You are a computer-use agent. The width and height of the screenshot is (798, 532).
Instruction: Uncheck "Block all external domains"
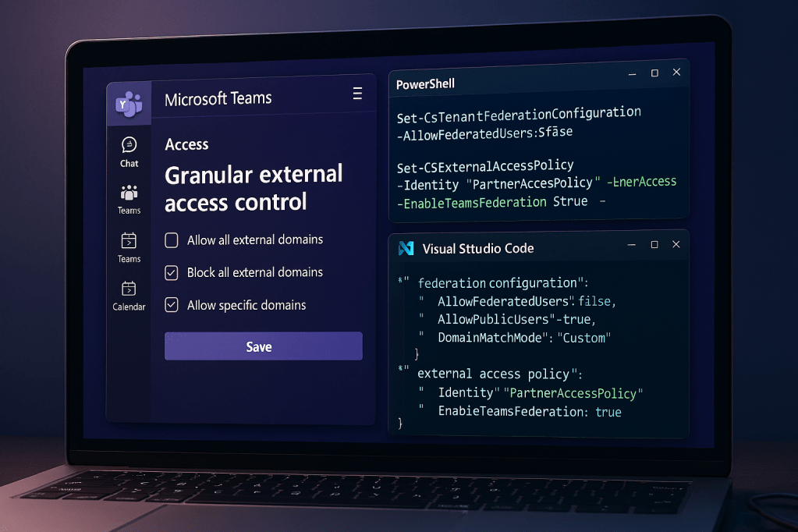tap(171, 272)
